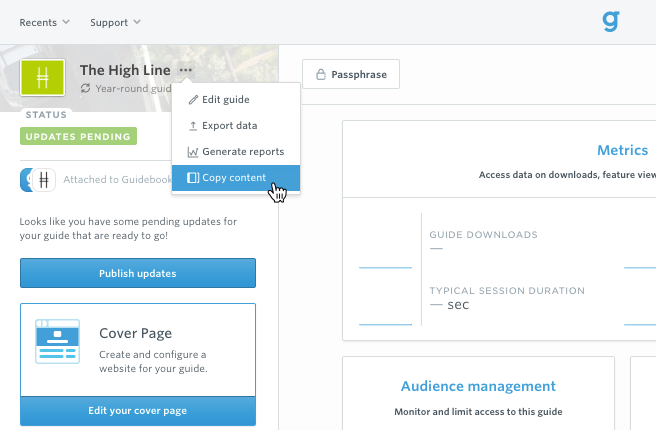The width and height of the screenshot is (656, 430).
Task: Select Generate reports from the menu
Action: pyautogui.click(x=236, y=151)
